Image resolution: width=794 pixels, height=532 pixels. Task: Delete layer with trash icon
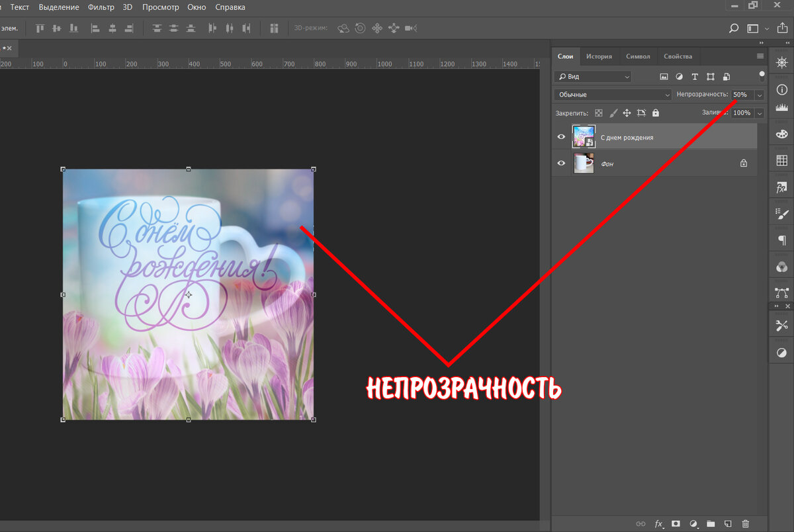(745, 523)
